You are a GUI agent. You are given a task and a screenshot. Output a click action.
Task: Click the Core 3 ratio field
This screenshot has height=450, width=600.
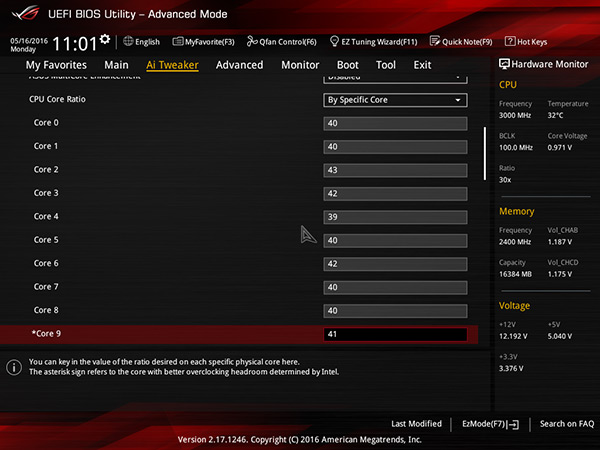click(x=395, y=194)
